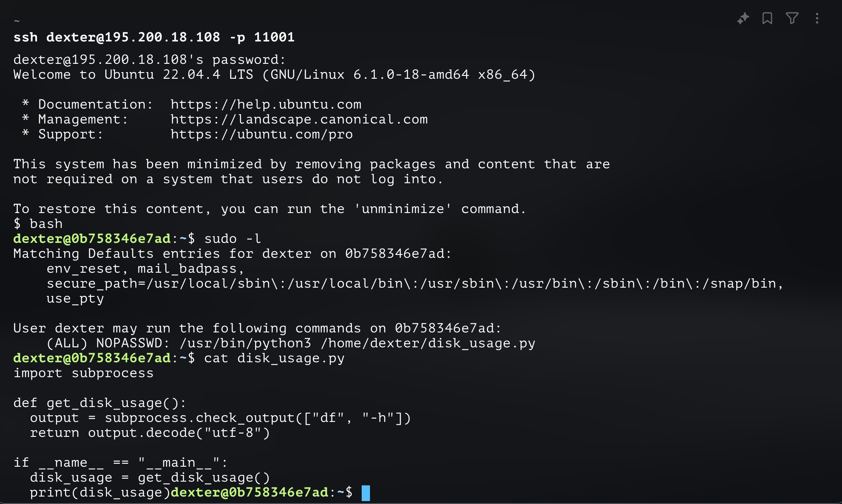
Task: Click the 'Welcome to Ubuntu 22.04.4 LTS' line
Action: 274,75
